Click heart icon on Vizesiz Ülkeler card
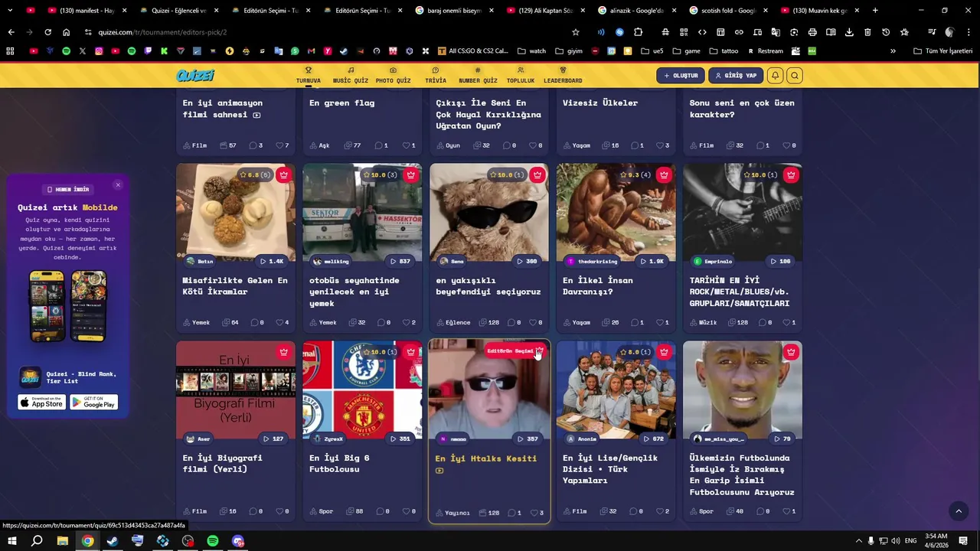The image size is (980, 551). point(660,145)
